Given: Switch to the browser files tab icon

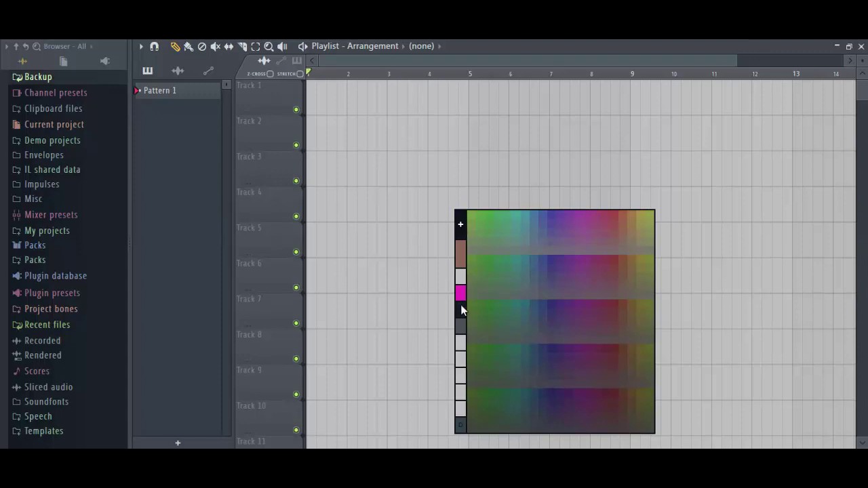Looking at the screenshot, I should 64,62.
